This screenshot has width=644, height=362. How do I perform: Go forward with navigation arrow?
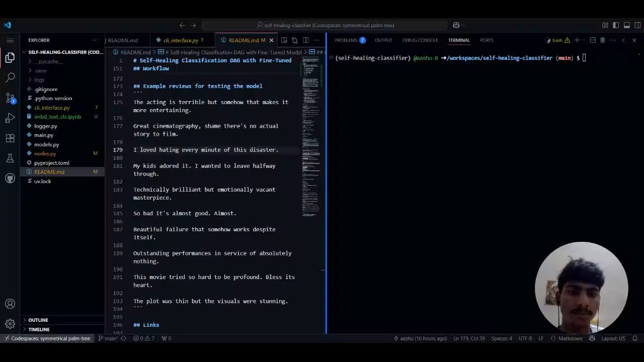(194, 25)
